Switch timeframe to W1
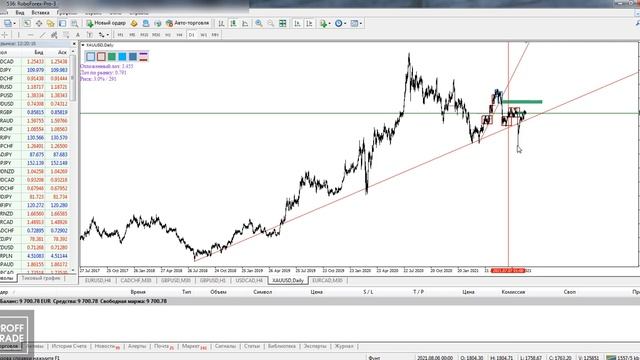Screen dimensions: 640x360 (x=203, y=35)
